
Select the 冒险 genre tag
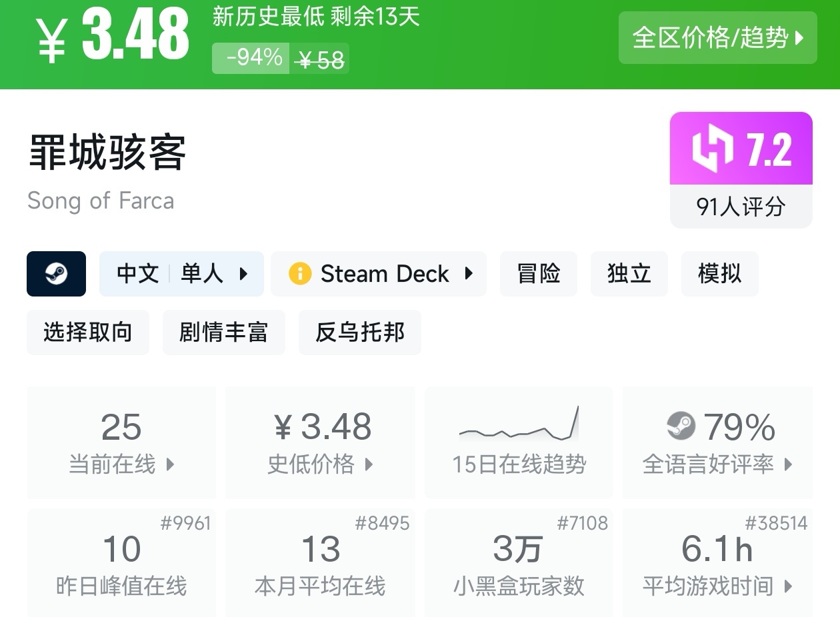(538, 274)
